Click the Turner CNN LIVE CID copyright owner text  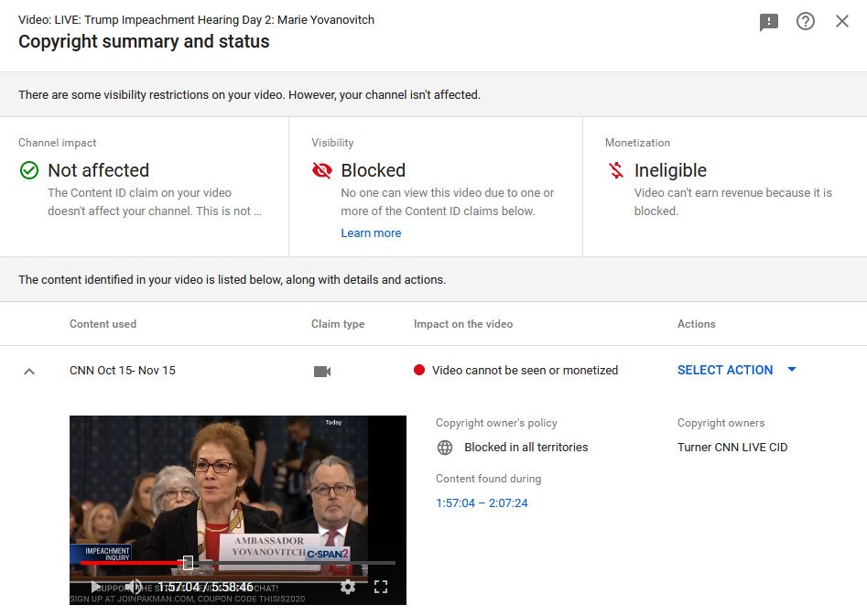732,448
